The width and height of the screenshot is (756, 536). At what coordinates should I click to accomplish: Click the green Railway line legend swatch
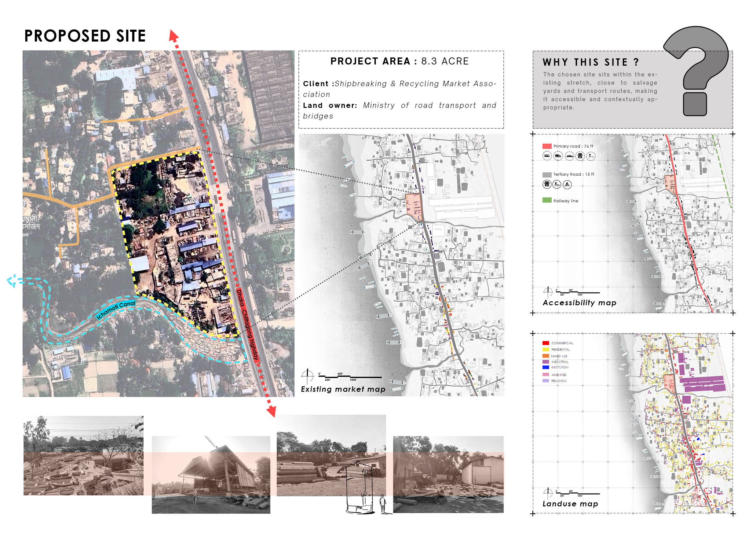[x=546, y=200]
